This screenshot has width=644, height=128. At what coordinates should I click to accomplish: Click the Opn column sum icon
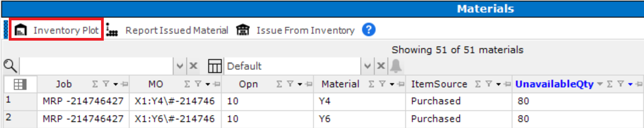(x=279, y=84)
